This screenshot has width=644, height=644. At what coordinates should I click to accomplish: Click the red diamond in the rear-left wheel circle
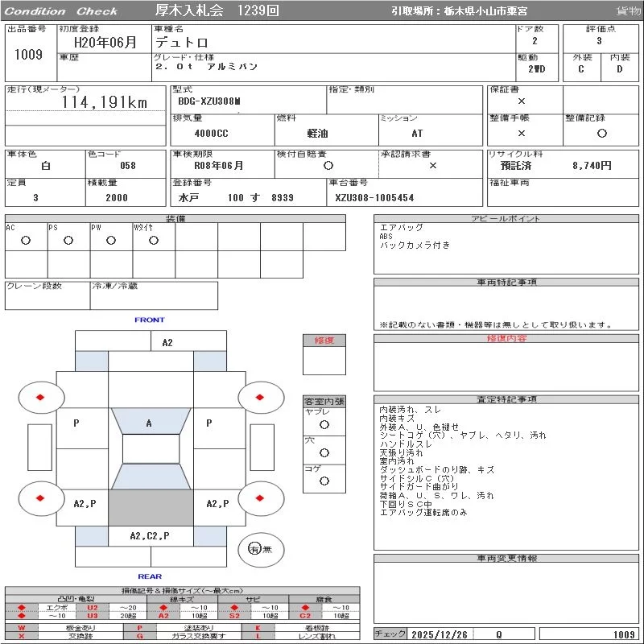40,498
